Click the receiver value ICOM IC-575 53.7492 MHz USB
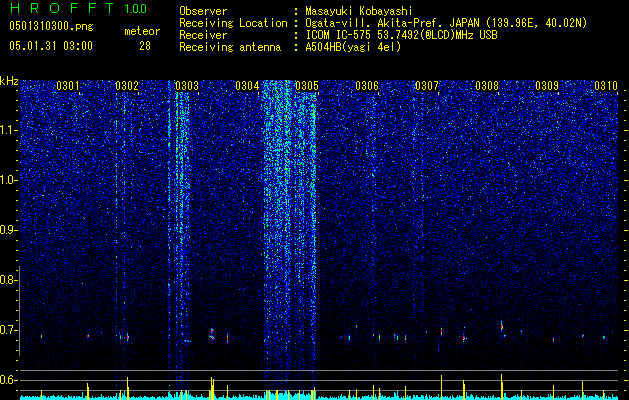This screenshot has width=629, height=400. pos(401,35)
